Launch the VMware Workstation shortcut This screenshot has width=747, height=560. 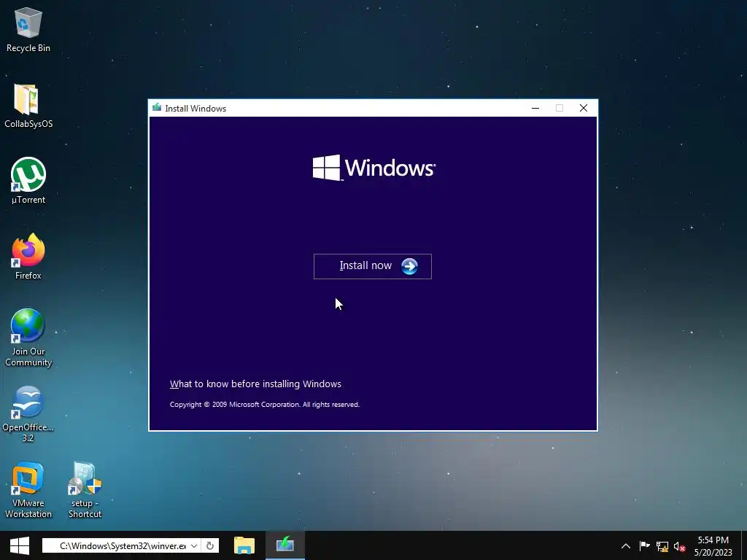[x=28, y=489]
